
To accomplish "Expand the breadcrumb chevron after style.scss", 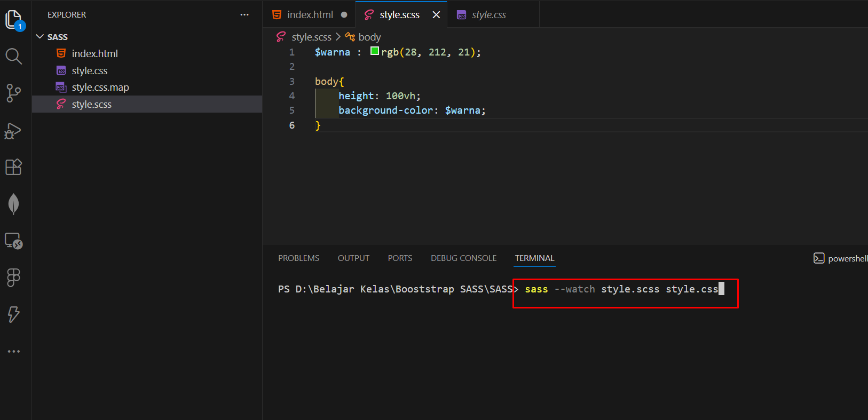I will point(338,37).
